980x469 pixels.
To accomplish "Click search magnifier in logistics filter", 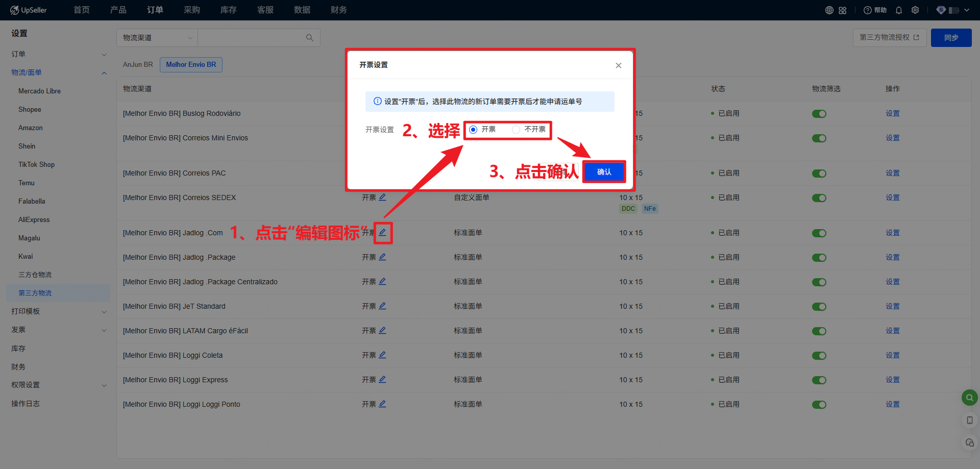I will point(309,38).
